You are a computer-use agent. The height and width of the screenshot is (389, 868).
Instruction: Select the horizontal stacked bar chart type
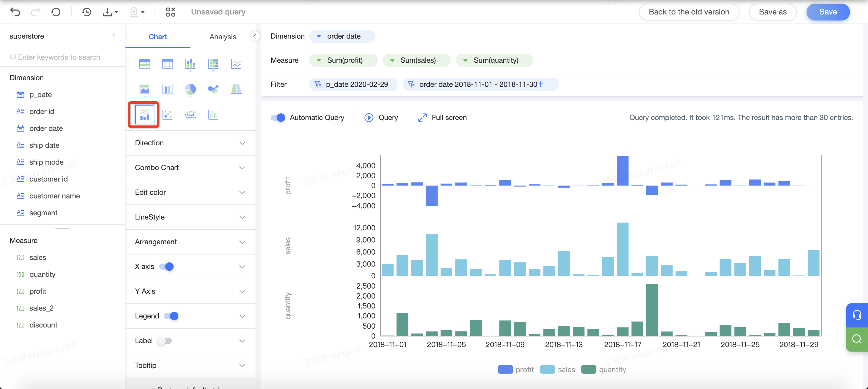coord(213,64)
